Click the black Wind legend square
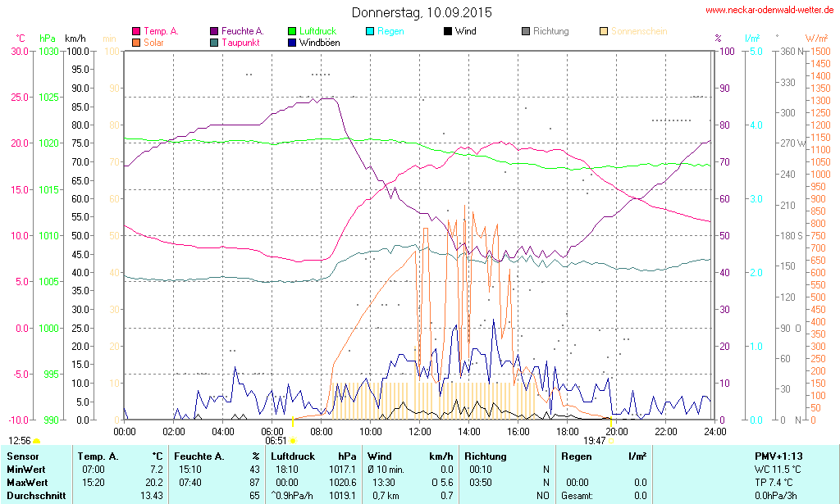840x504 pixels. (x=447, y=32)
